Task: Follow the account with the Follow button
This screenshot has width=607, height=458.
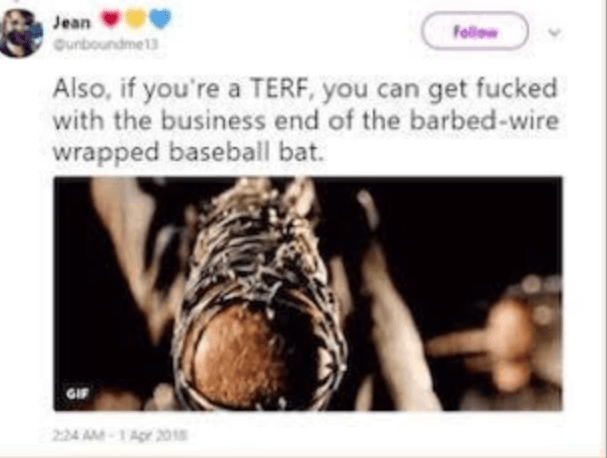Action: [x=475, y=31]
